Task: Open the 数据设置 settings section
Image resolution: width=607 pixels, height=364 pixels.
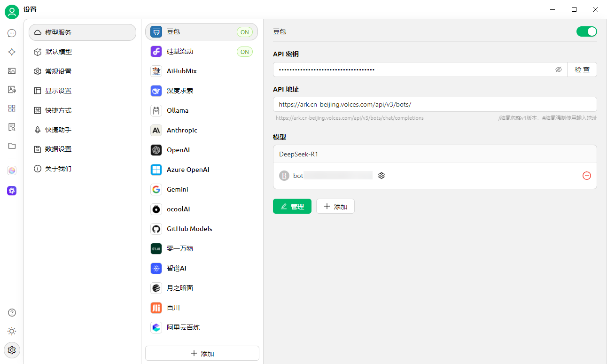Action: click(82, 149)
